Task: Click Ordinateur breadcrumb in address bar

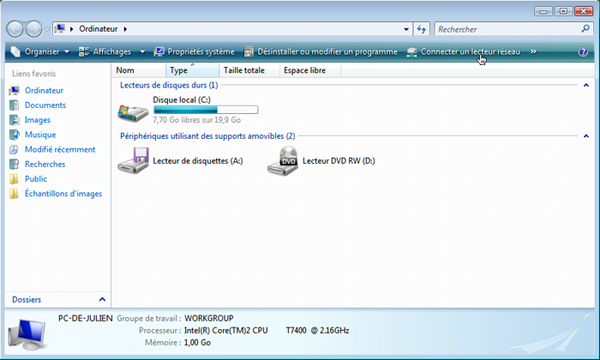Action: pos(98,29)
